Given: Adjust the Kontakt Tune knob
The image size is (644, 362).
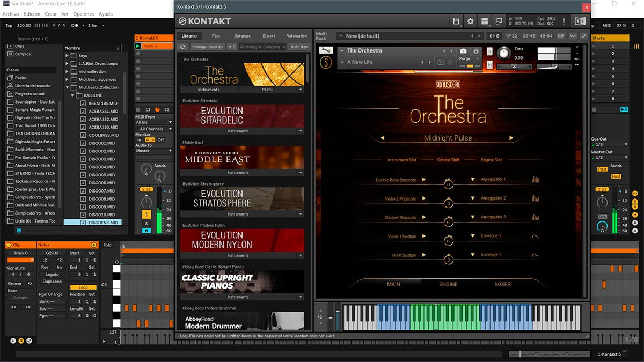Looking at the screenshot, I should tap(503, 53).
